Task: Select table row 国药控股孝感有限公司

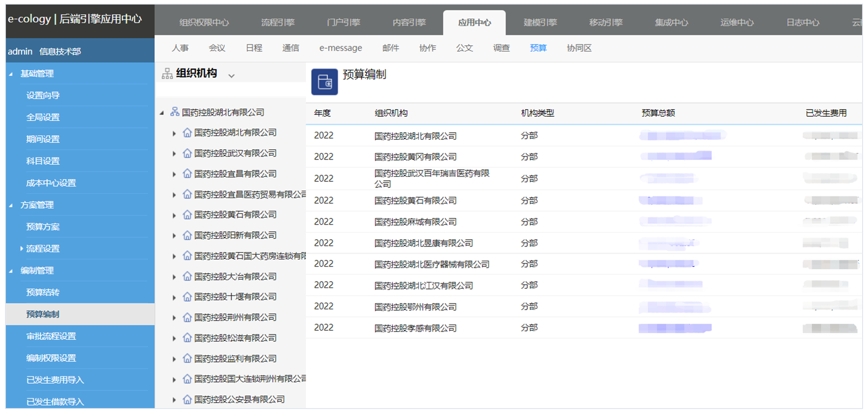Action: point(584,328)
